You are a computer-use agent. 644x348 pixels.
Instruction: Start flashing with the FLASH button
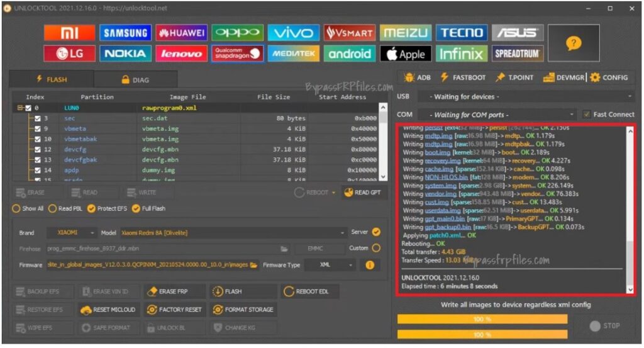click(x=243, y=291)
